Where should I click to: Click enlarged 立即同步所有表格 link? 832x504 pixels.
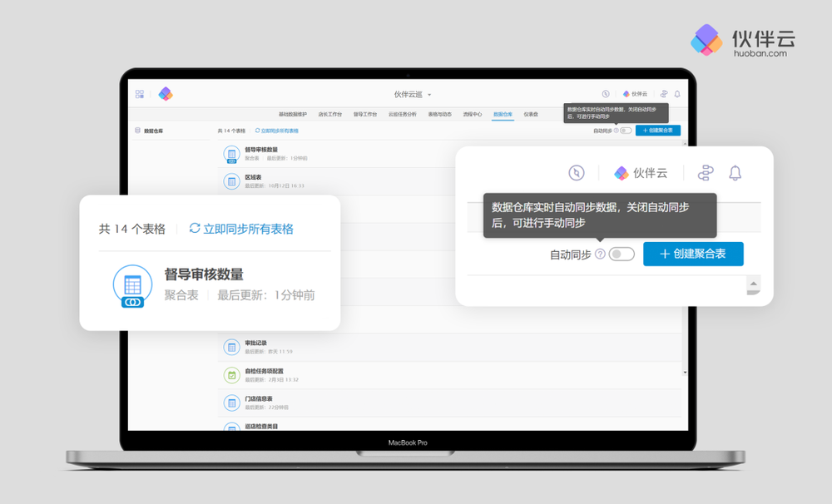[x=241, y=229]
